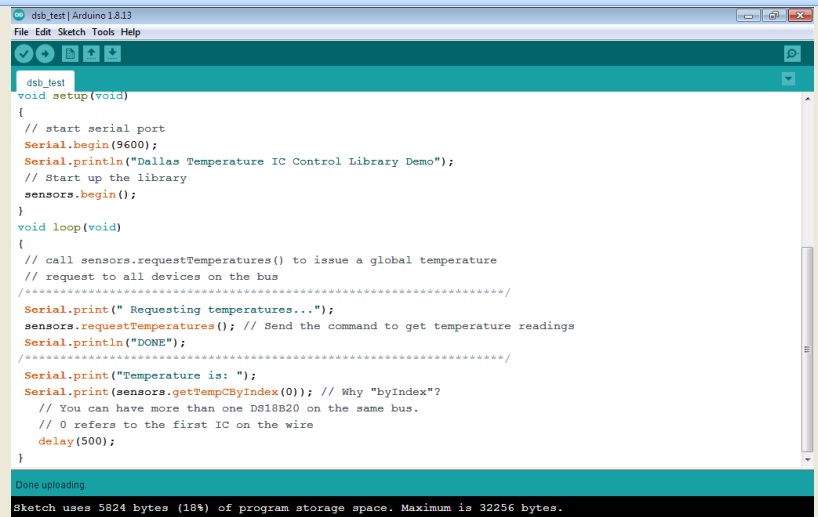The height and width of the screenshot is (517, 818).
Task: Open the Serial Monitor magnifier icon
Action: 792,54
